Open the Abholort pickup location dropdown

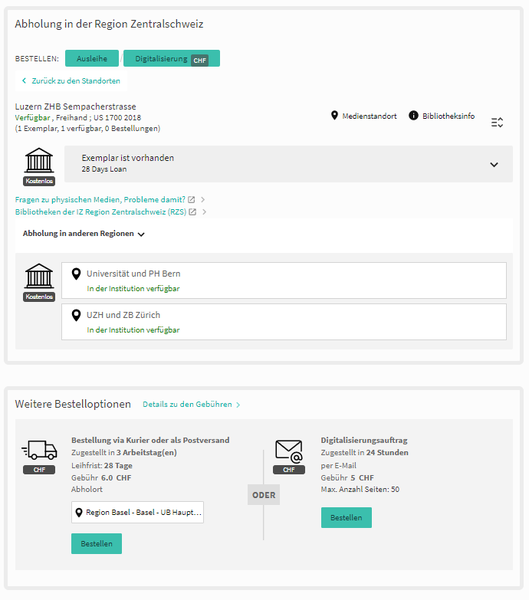[x=137, y=512]
